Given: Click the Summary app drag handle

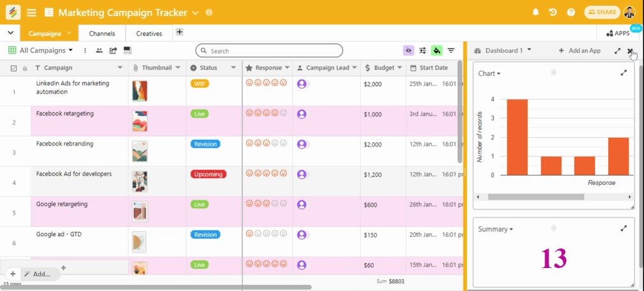Looking at the screenshot, I should click(x=553, y=228).
